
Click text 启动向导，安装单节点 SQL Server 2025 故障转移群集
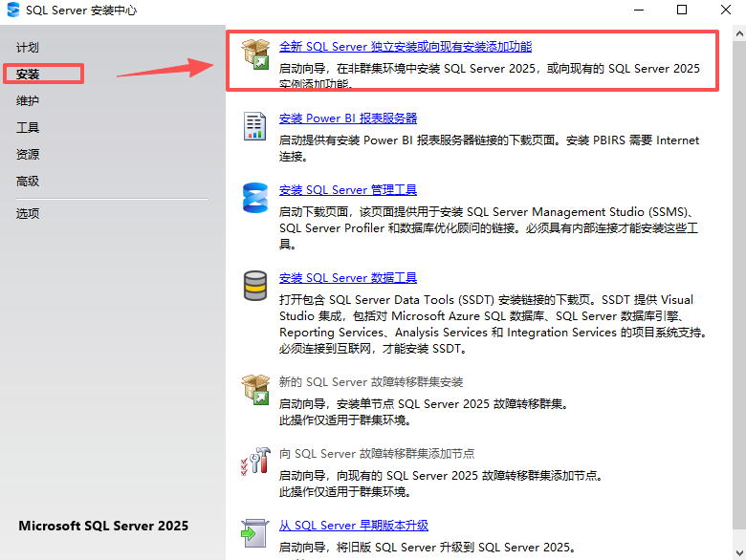coord(424,404)
